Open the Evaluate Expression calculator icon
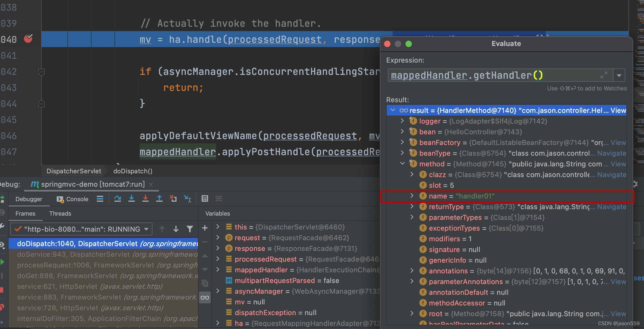Image resolution: width=644 pixels, height=329 pixels. point(205,199)
